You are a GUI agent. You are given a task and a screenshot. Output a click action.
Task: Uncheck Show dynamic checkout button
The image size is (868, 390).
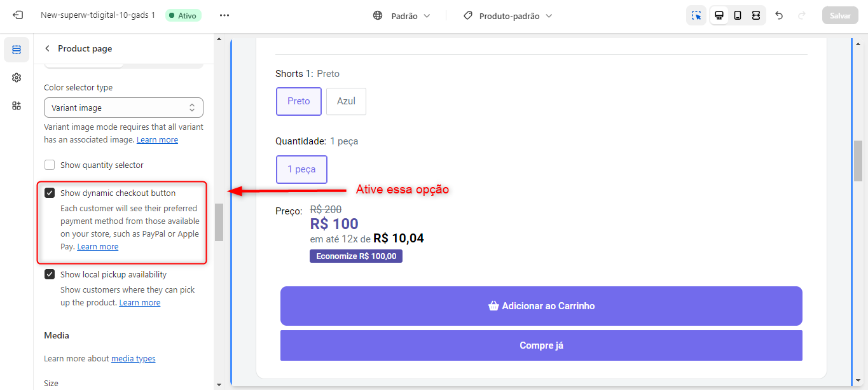coord(50,193)
